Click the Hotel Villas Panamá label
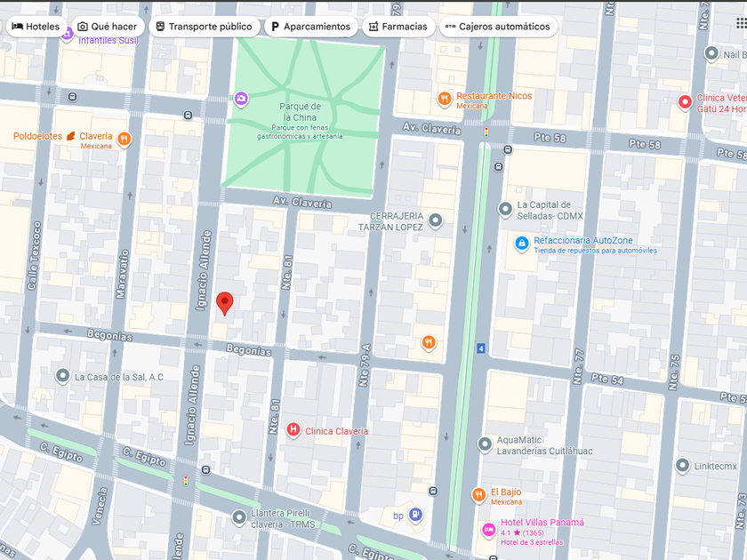This screenshot has width=747, height=560. tap(542, 523)
